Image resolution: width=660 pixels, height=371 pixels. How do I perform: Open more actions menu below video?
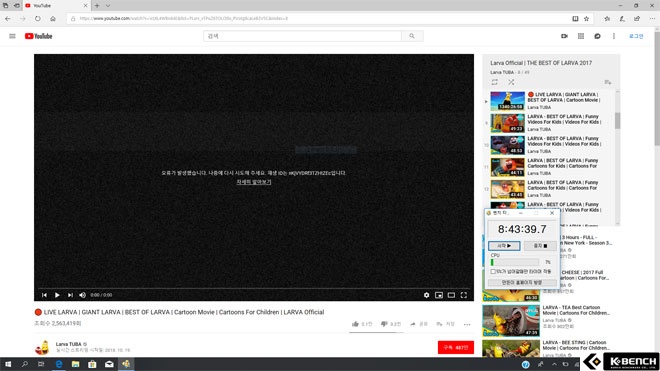(x=467, y=324)
